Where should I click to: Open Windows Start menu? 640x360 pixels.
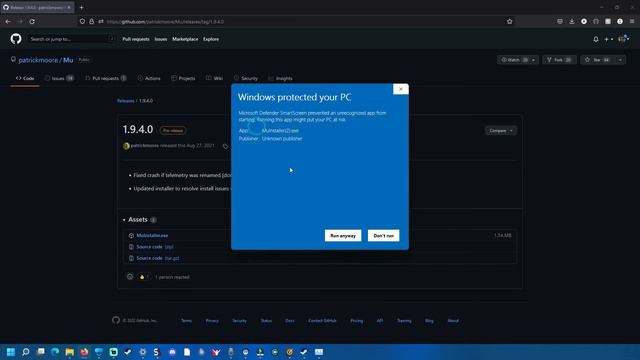(11, 352)
